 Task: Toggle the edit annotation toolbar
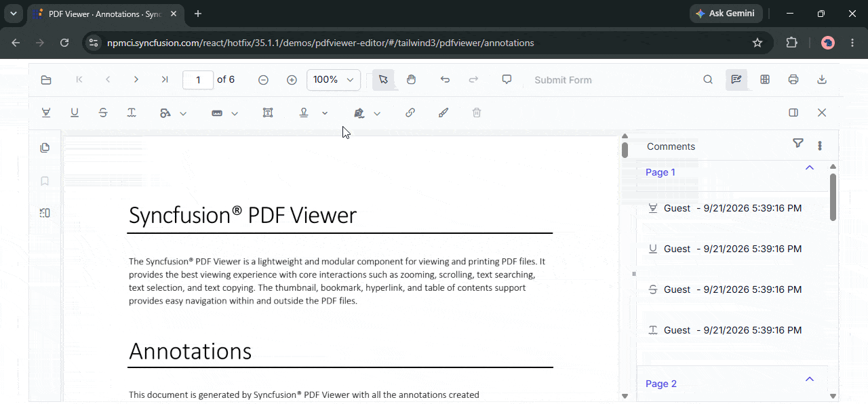coord(736,80)
